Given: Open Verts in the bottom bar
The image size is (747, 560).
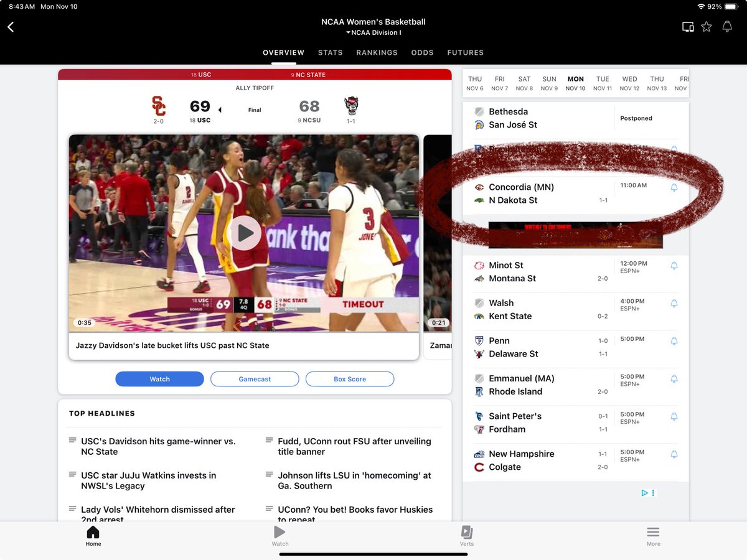Looking at the screenshot, I should click(x=467, y=536).
